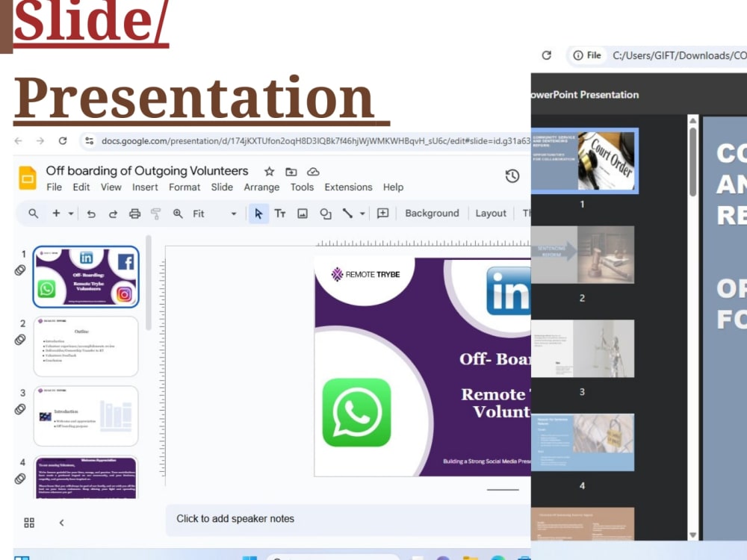The width and height of the screenshot is (747, 560).
Task: Rename the Off boarding of Outgoing Volunteers title
Action: [x=146, y=171]
